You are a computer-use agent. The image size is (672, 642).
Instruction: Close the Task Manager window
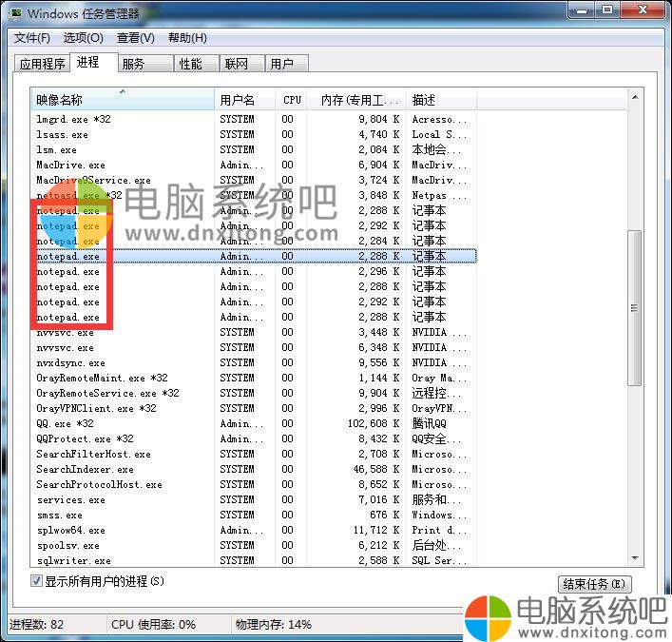click(x=643, y=10)
